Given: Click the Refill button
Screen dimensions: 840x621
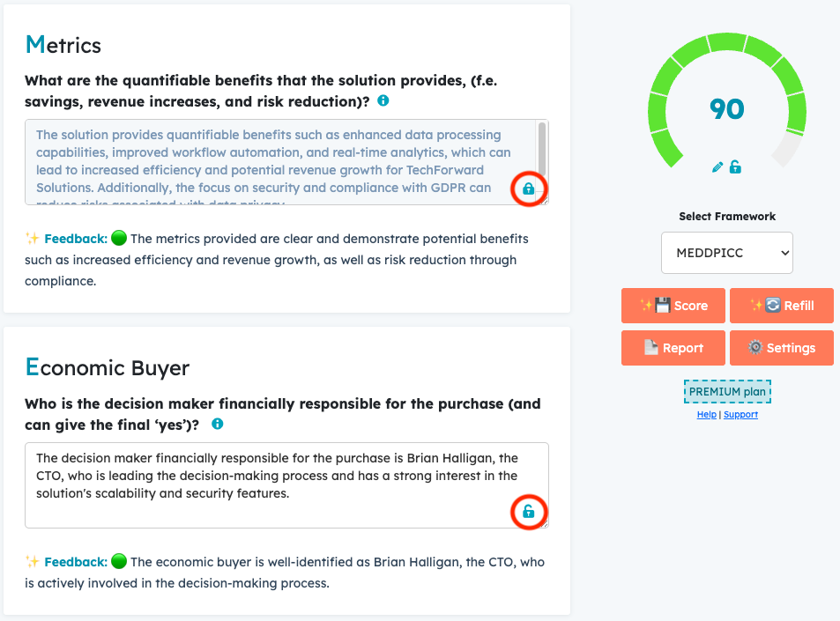Looking at the screenshot, I should [x=781, y=306].
